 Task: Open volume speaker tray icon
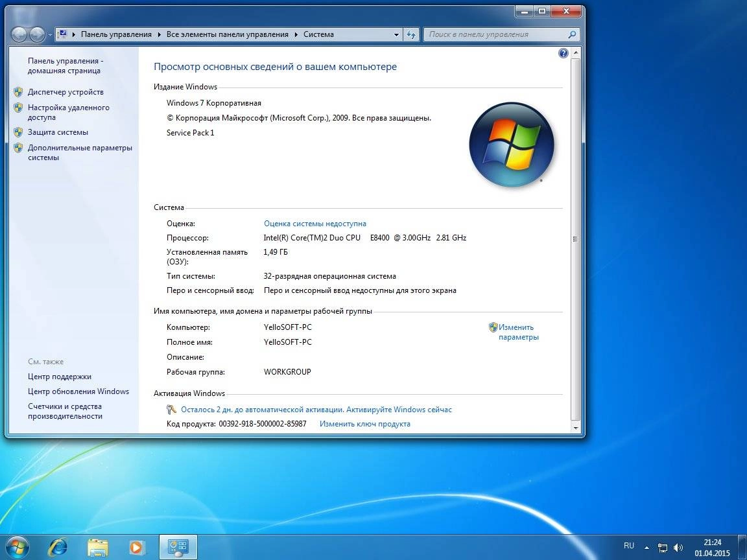point(678,548)
